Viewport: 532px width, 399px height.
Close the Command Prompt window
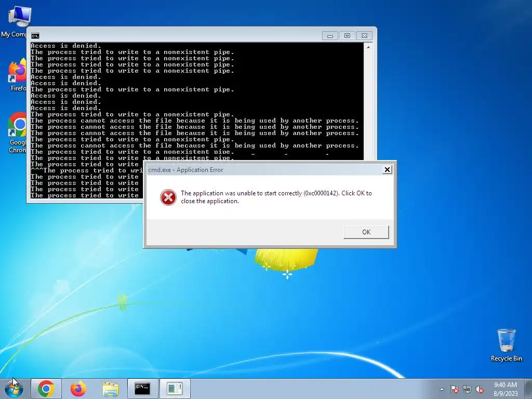pos(364,36)
